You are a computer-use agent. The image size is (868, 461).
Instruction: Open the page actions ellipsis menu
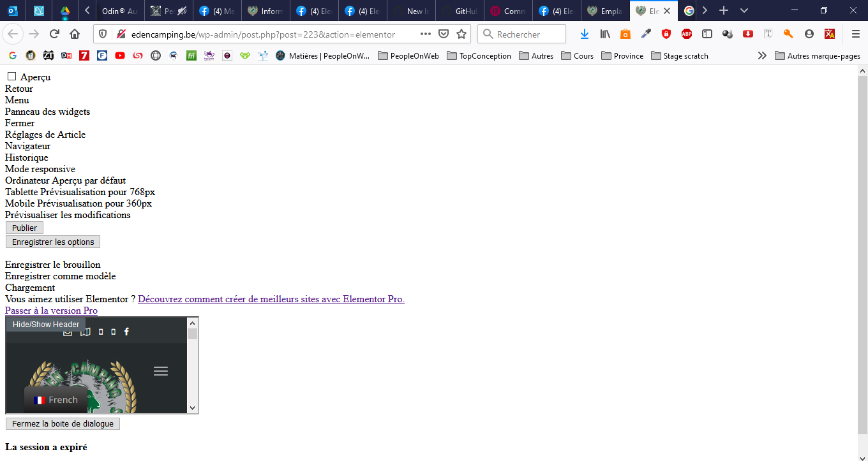426,34
